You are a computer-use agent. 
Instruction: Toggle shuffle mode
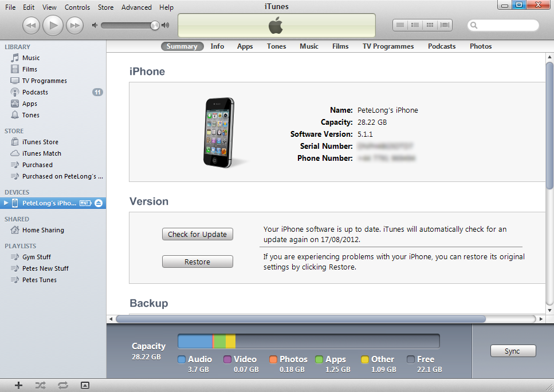pyautogui.click(x=40, y=385)
